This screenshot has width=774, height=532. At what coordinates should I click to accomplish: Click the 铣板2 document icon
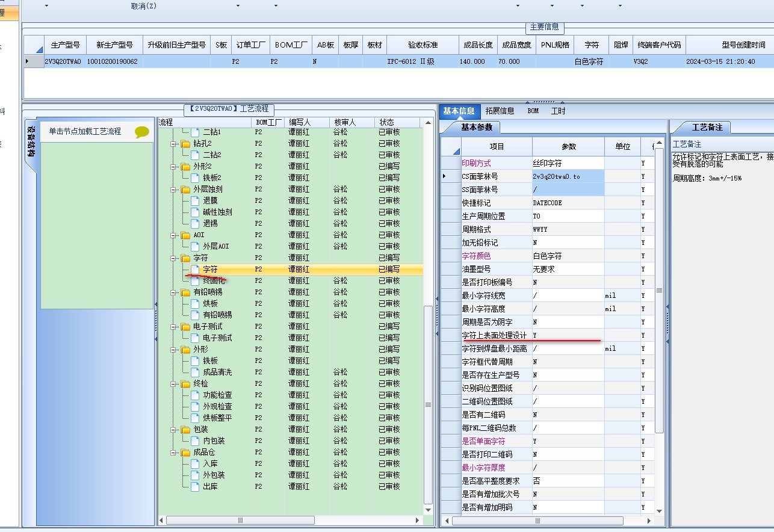click(x=195, y=178)
